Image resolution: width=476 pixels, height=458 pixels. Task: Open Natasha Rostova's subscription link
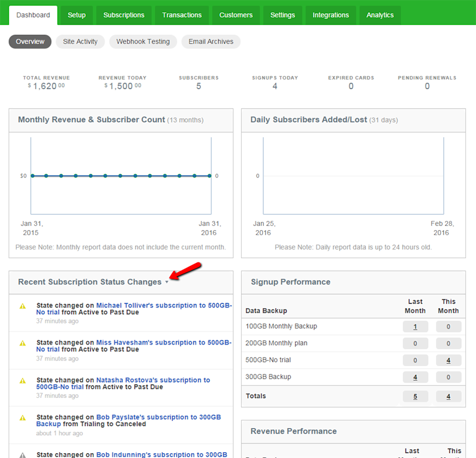click(x=123, y=383)
